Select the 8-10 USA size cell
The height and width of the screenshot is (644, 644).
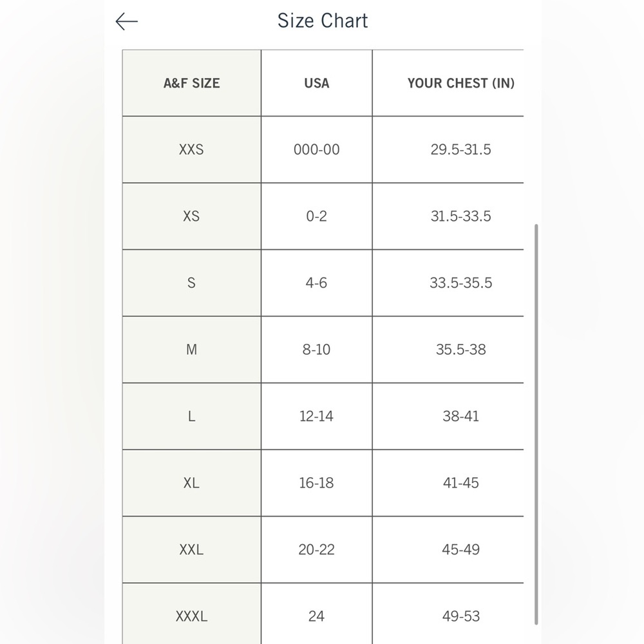click(317, 350)
